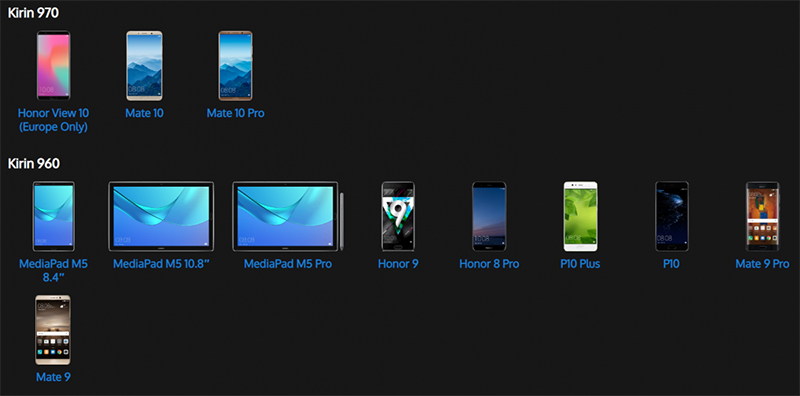Image resolution: width=800 pixels, height=396 pixels.
Task: Open the MediaPad M5 8.4" tablet image
Action: (x=53, y=216)
